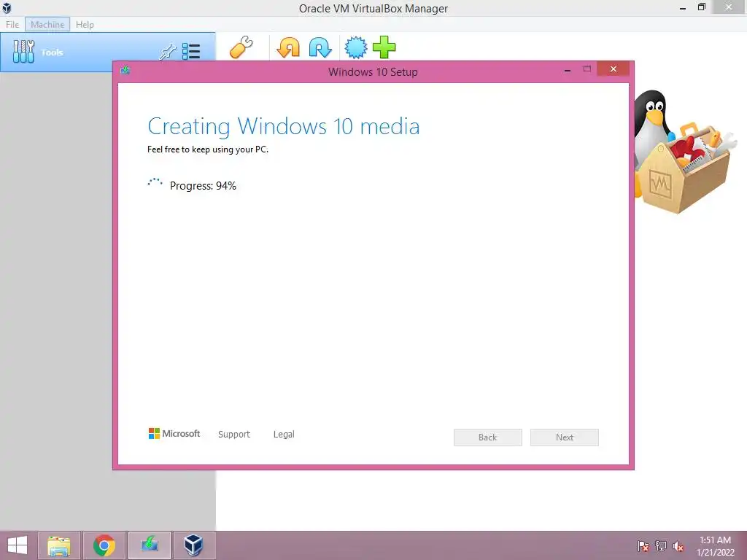The width and height of the screenshot is (747, 560).
Task: Click the Action Center flag tray icon
Action: (643, 546)
